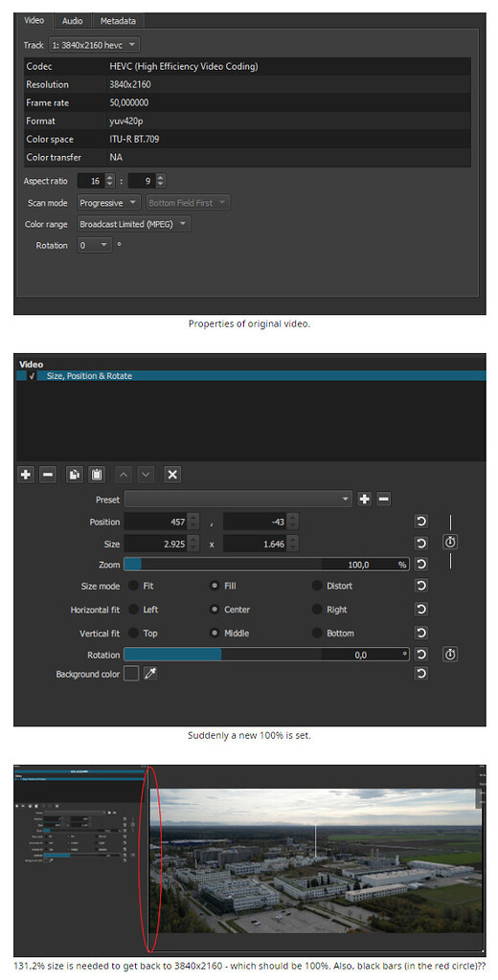The image size is (498, 980).
Task: Set Horizontal fit to Left
Action: pyautogui.click(x=144, y=610)
